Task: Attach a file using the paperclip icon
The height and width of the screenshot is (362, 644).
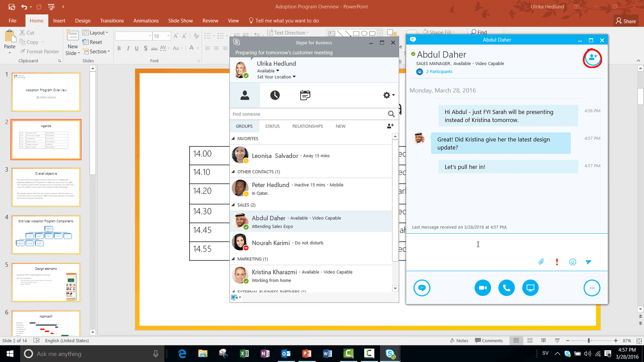Action: tap(541, 262)
